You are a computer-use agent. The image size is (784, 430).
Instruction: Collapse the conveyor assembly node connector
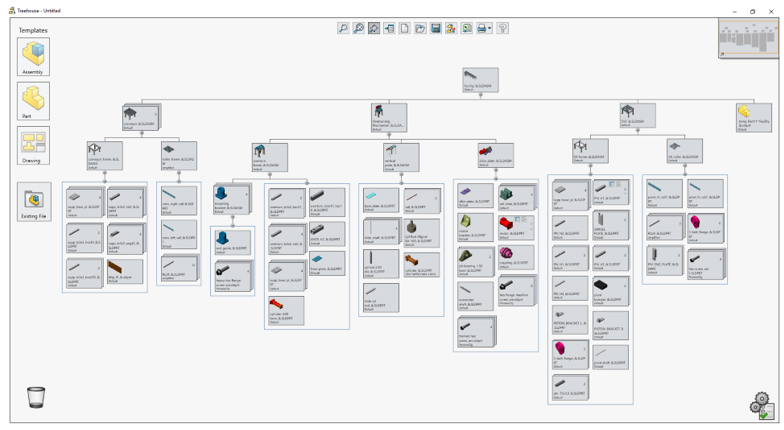pyautogui.click(x=142, y=133)
